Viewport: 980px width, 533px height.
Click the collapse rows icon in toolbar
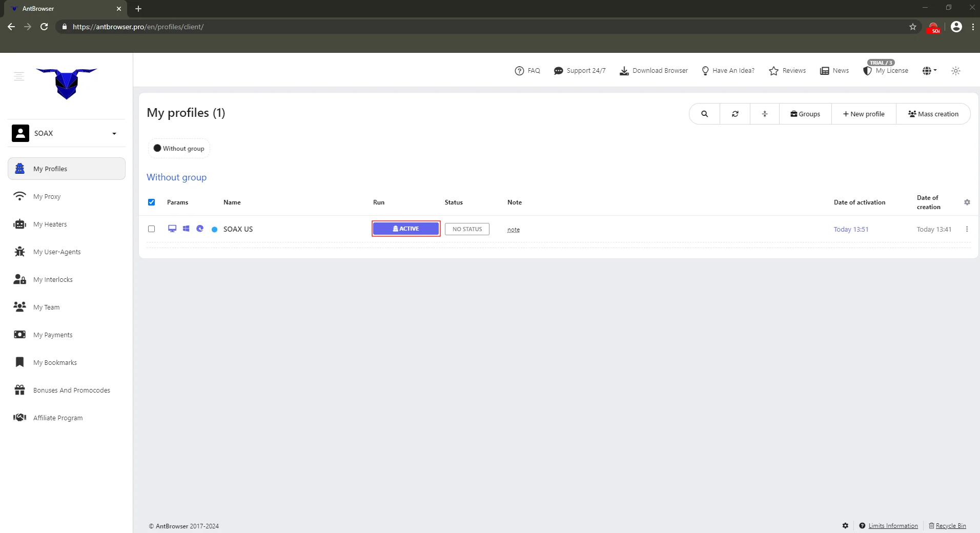765,114
